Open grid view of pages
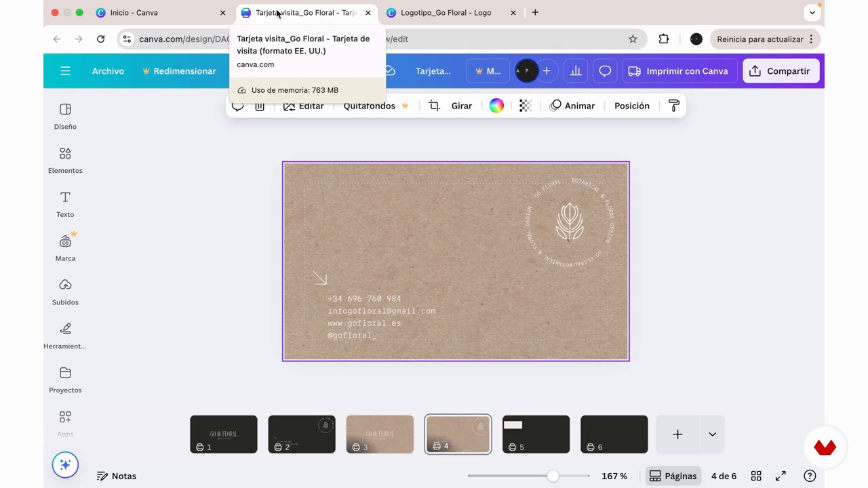 tap(756, 476)
